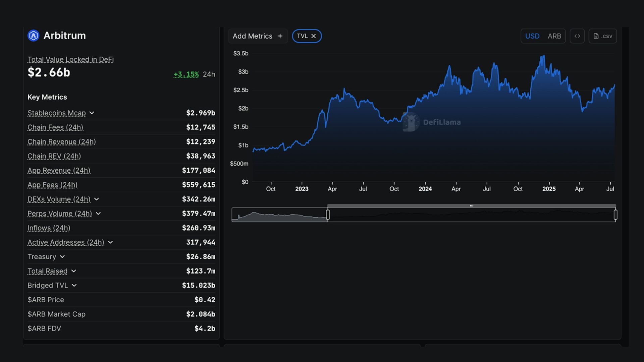The image size is (644, 362).
Task: Click the $ARB Price row label
Action: click(x=46, y=300)
